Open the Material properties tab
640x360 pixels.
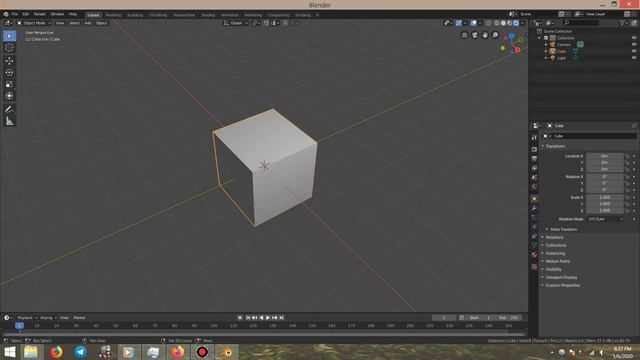pos(534,255)
